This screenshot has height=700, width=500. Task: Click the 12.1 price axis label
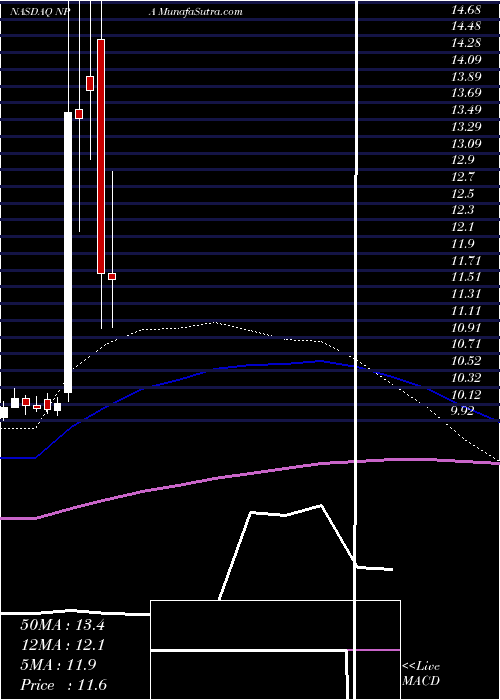pyautogui.click(x=462, y=227)
